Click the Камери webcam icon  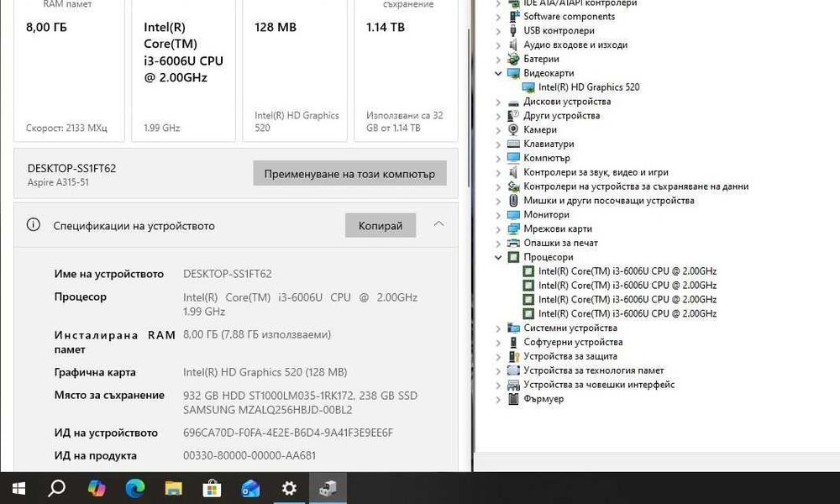coord(513,129)
